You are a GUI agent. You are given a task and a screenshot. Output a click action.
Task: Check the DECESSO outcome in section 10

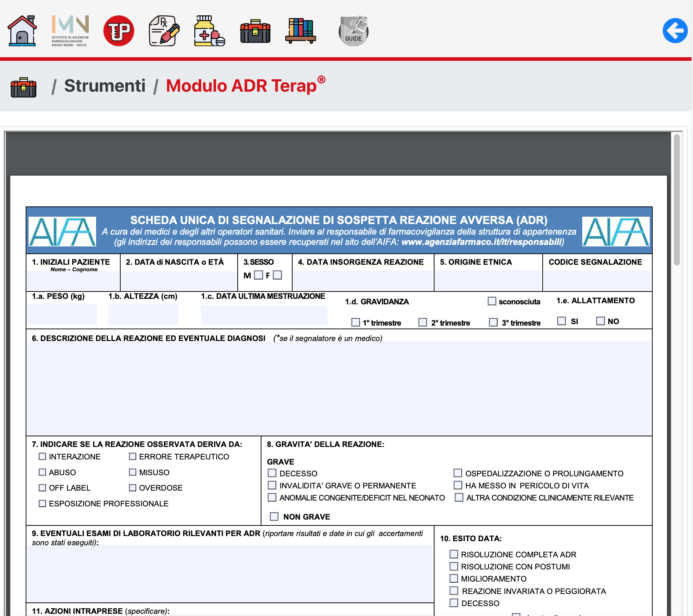(x=454, y=603)
